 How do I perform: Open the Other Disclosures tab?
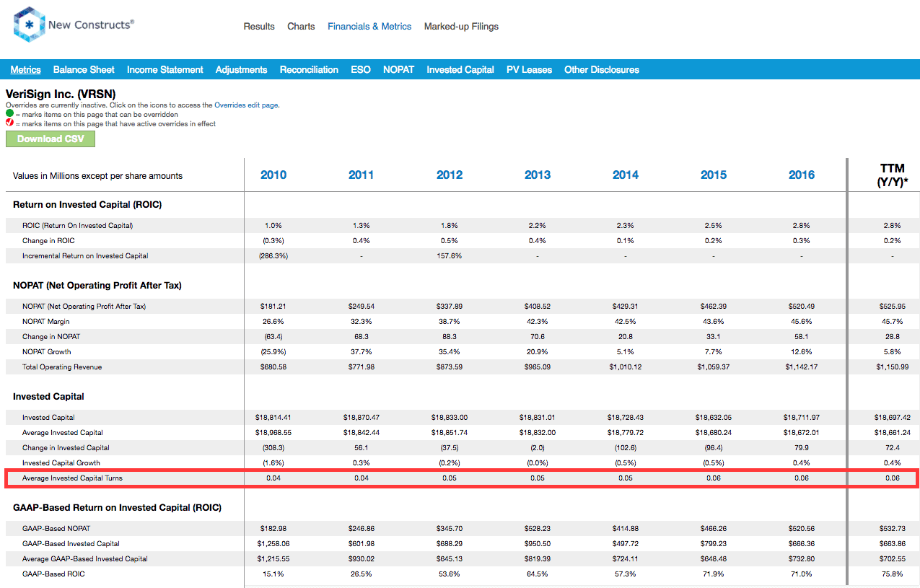[602, 70]
